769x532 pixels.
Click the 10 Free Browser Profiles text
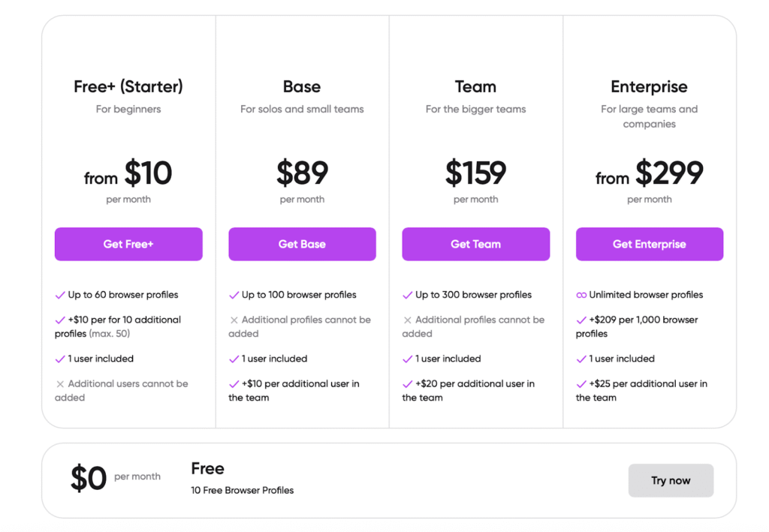(243, 490)
